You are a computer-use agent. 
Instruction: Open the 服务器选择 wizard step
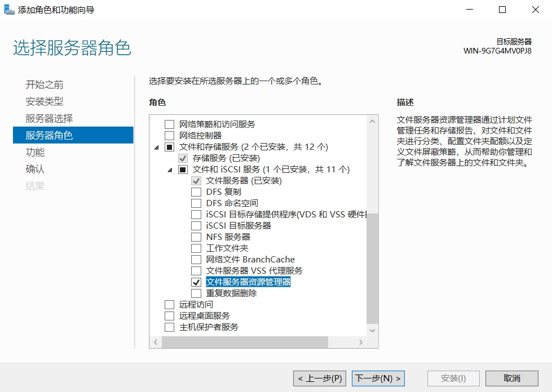[49, 118]
